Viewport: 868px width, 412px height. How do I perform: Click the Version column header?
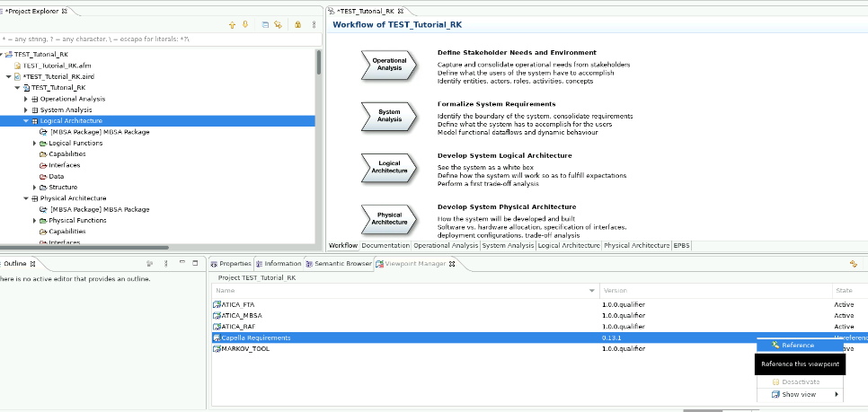click(716, 290)
